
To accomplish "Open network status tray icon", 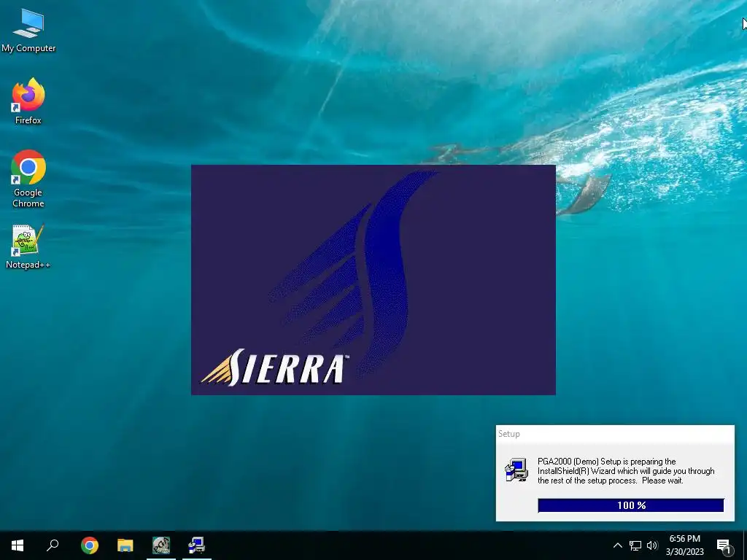I will point(635,545).
